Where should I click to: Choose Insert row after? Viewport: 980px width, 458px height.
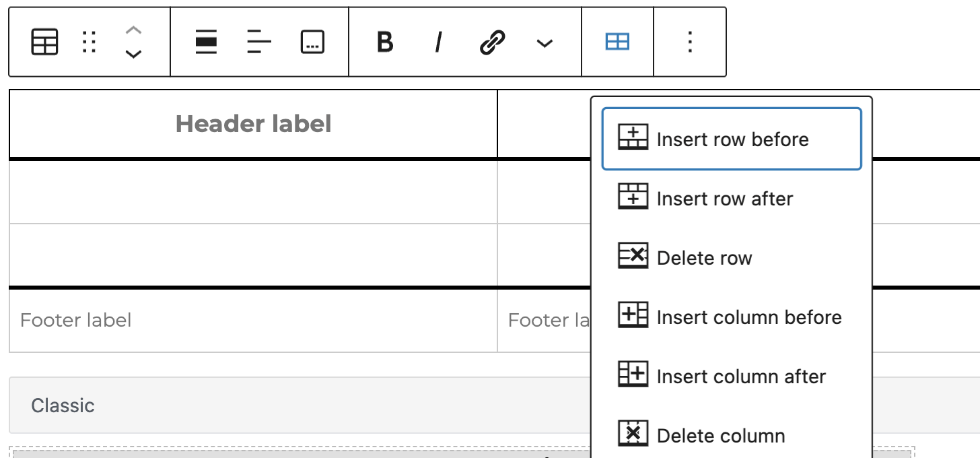click(x=732, y=198)
